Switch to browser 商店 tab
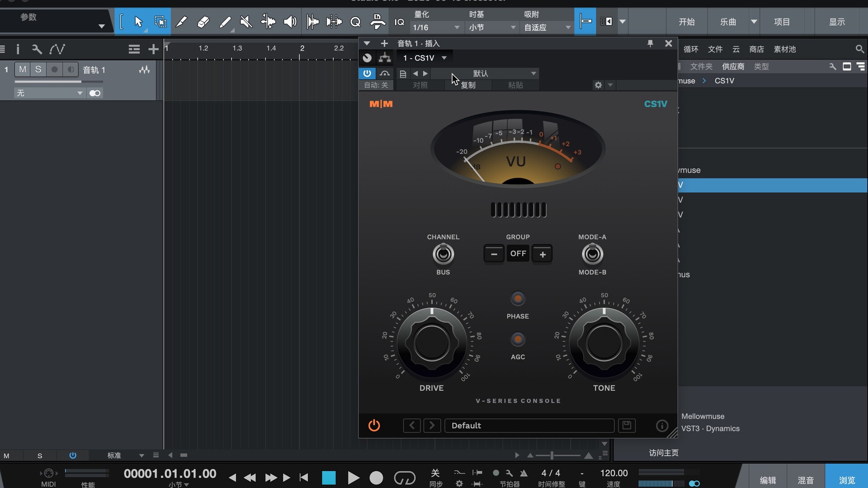 click(756, 49)
